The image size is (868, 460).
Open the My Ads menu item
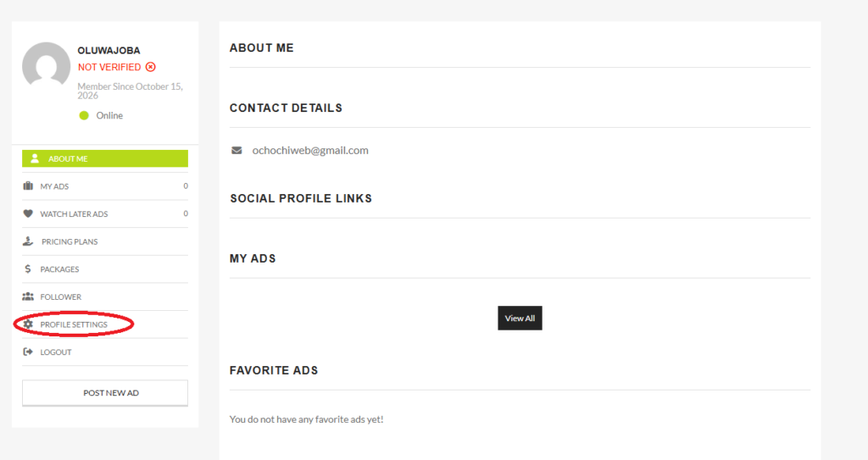(105, 186)
